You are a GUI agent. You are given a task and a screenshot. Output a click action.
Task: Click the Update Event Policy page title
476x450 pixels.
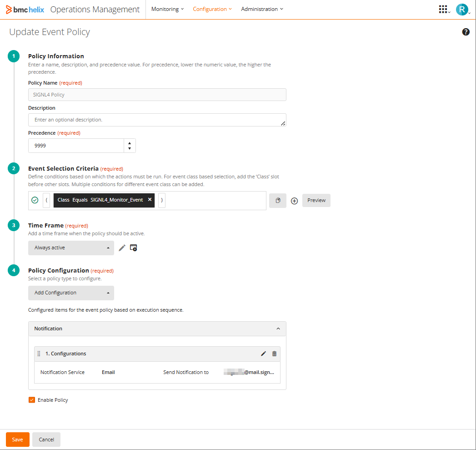coord(50,32)
